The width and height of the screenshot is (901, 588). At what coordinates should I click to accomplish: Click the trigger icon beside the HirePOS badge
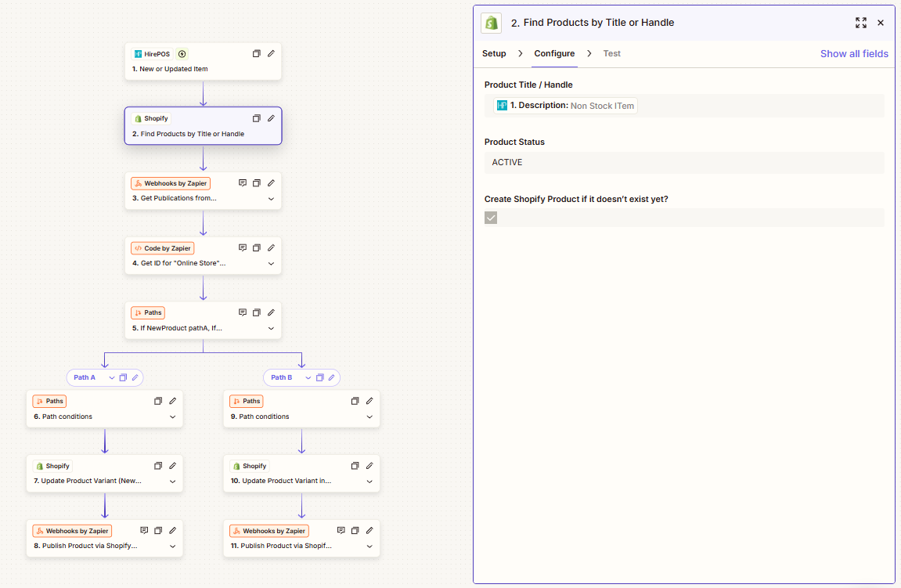click(182, 54)
